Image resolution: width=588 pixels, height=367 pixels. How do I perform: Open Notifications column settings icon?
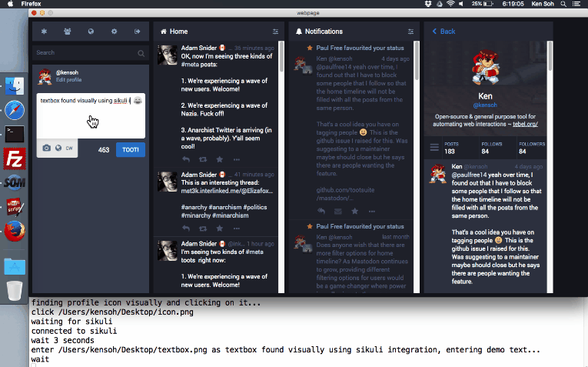(x=410, y=32)
